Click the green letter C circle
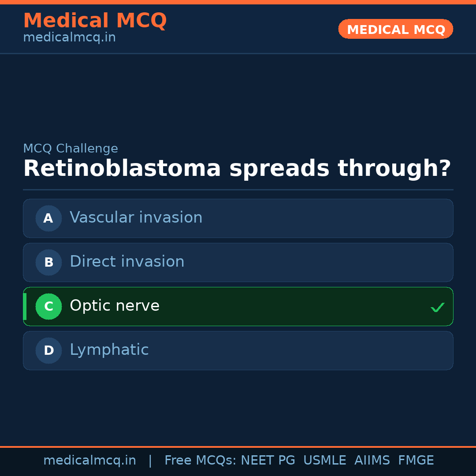The width and height of the screenshot is (476, 476). (48, 306)
